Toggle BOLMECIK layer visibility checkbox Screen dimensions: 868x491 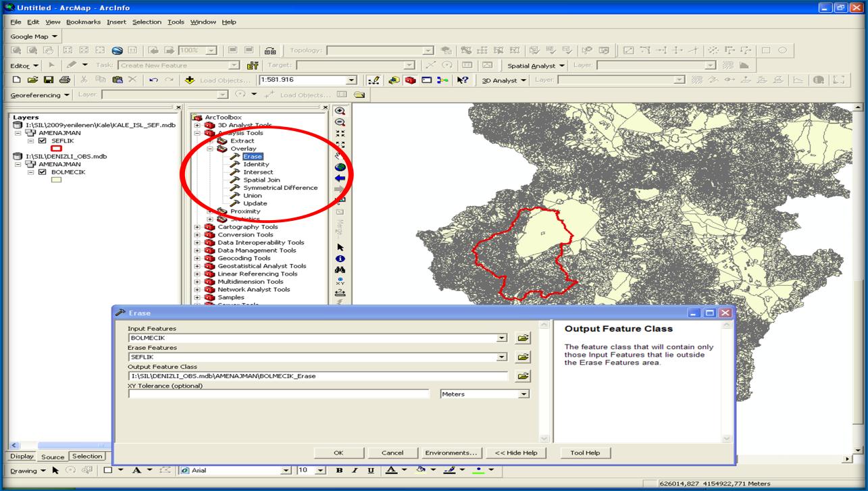click(43, 172)
